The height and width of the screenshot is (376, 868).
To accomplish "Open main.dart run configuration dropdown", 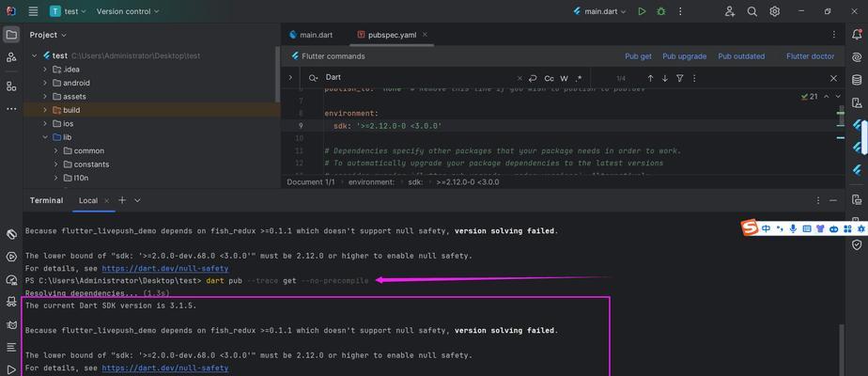I will point(600,11).
